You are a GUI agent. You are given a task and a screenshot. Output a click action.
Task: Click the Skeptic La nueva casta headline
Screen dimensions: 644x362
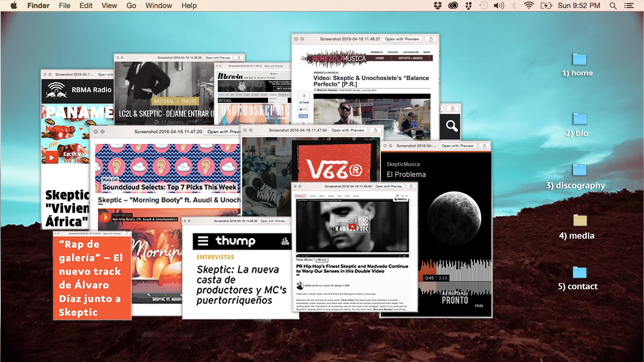click(x=241, y=285)
